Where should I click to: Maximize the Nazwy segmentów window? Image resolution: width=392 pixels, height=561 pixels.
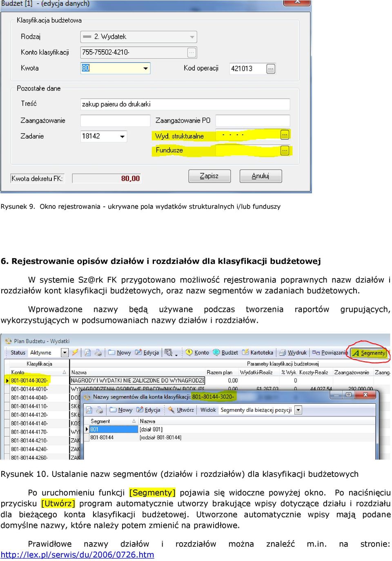(x=348, y=395)
